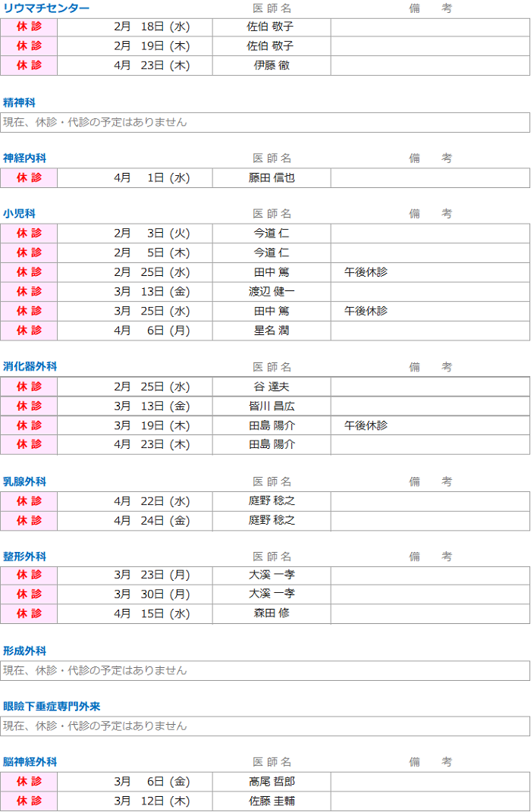Open the 整形外科 department title
531x812 pixels.
pyautogui.click(x=24, y=556)
